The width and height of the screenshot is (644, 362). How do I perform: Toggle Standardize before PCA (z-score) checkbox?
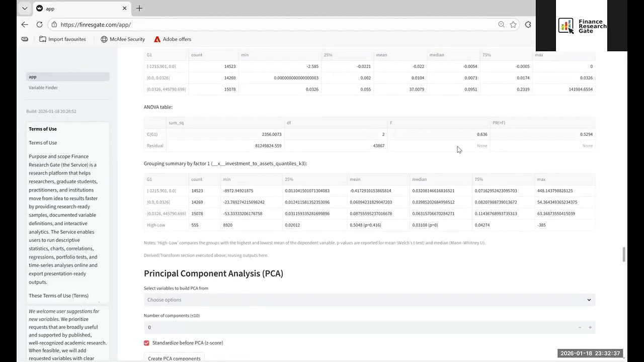tap(146, 343)
